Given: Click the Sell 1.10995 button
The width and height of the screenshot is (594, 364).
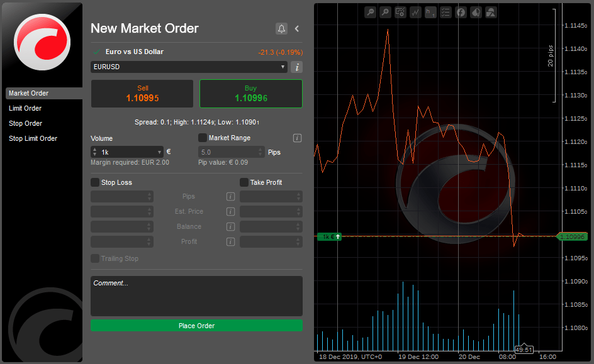Looking at the screenshot, I should pyautogui.click(x=142, y=94).
